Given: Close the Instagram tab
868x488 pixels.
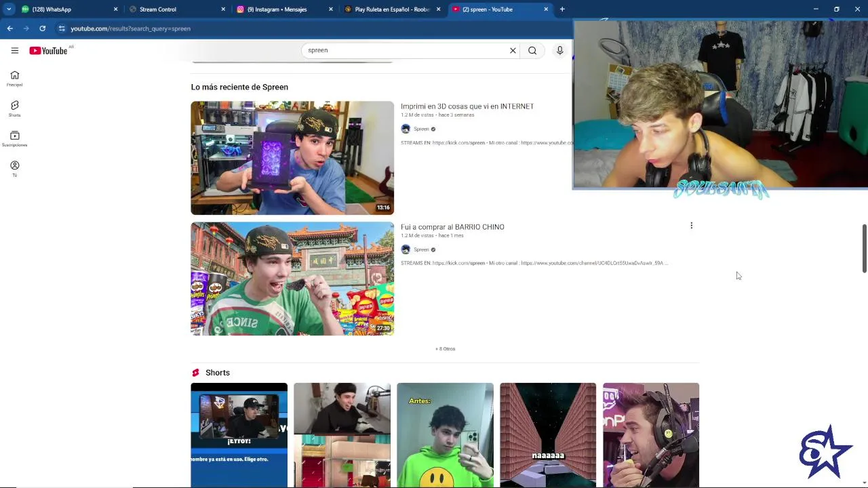Looking at the screenshot, I should coord(331,9).
